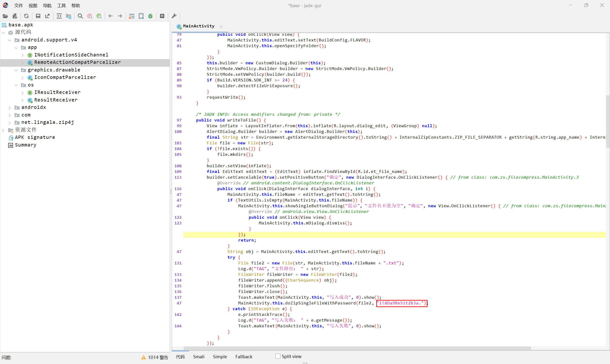The image size is (610, 364).
Task: Open text search with magnifier icon
Action: pos(80,16)
